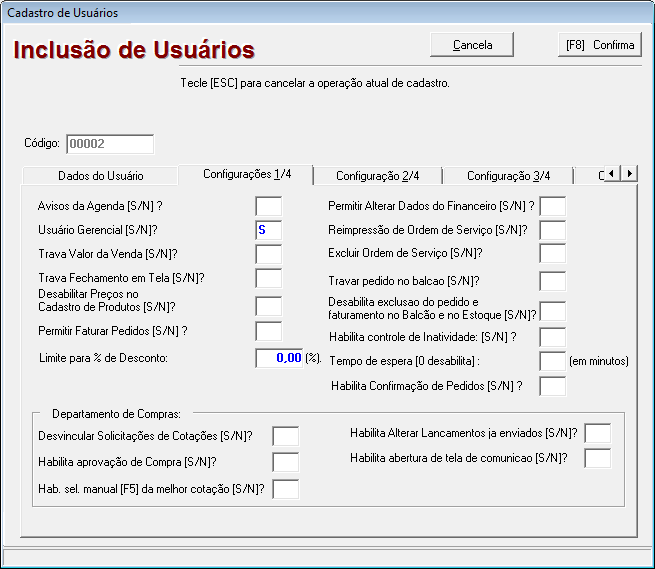Click the Usuário Gerencial S/N field

268,230
